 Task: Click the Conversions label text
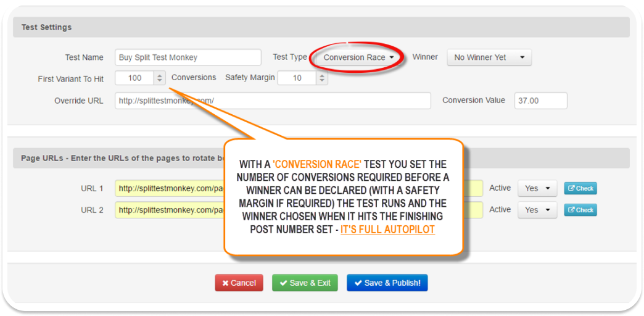click(194, 77)
